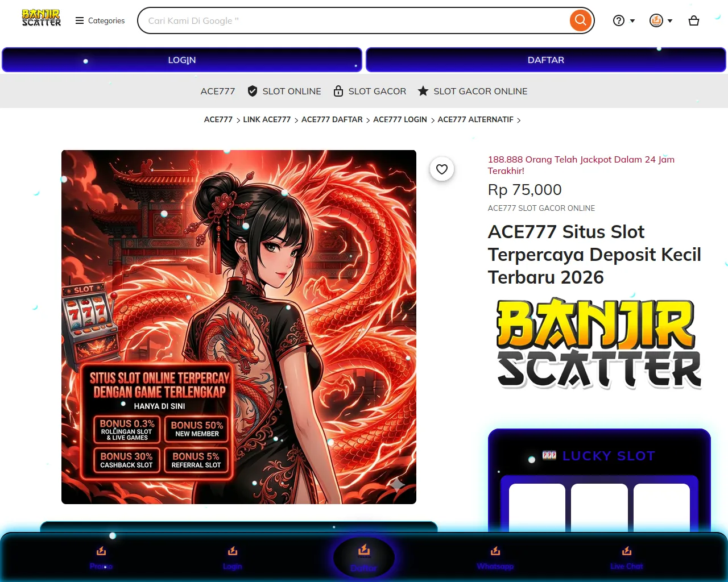Click the padlock icon beside SLOT GACOR
This screenshot has width=728, height=582.
pos(338,91)
